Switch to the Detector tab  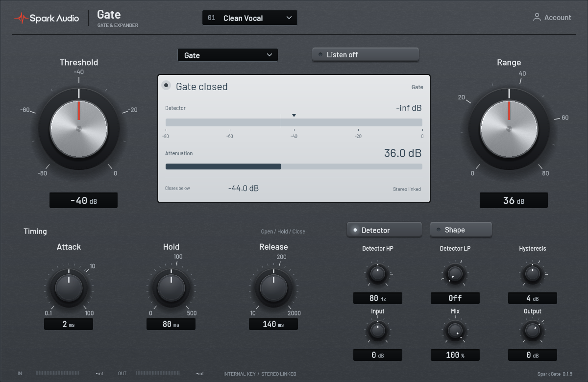tap(384, 230)
